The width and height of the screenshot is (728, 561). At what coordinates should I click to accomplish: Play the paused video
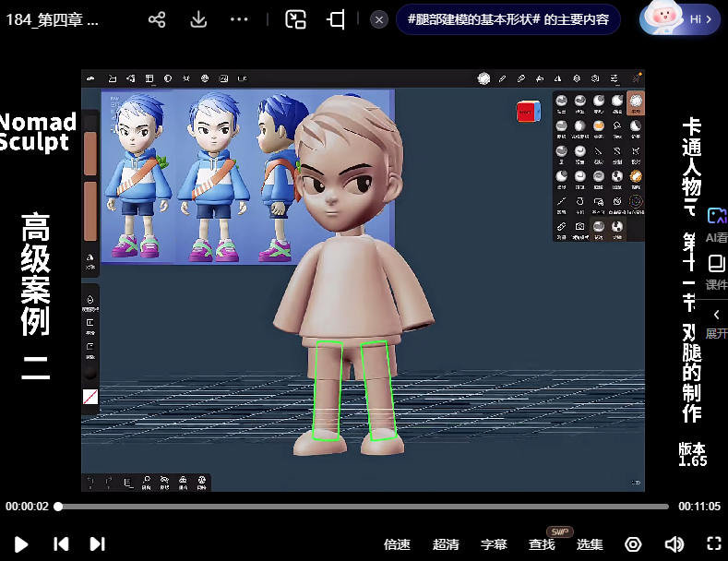21,544
